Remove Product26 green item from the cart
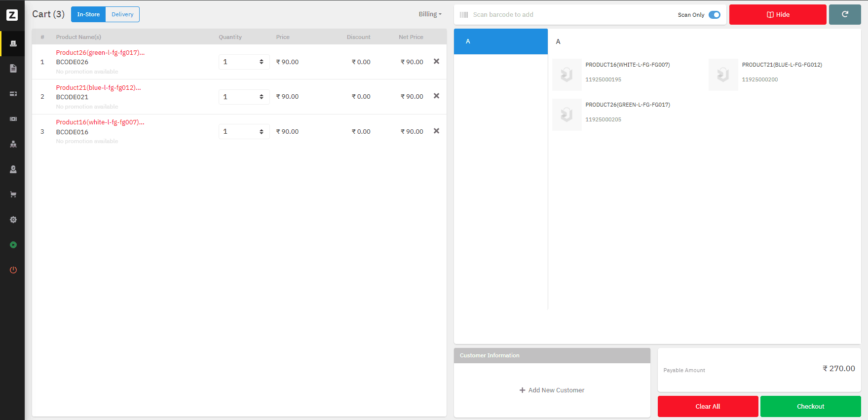This screenshot has height=420, width=868. (436, 62)
